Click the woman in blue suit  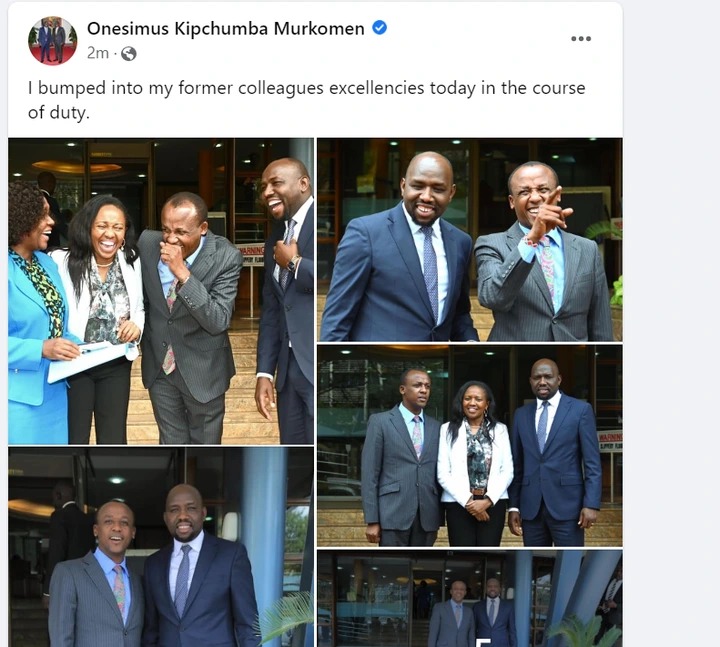click(x=36, y=313)
